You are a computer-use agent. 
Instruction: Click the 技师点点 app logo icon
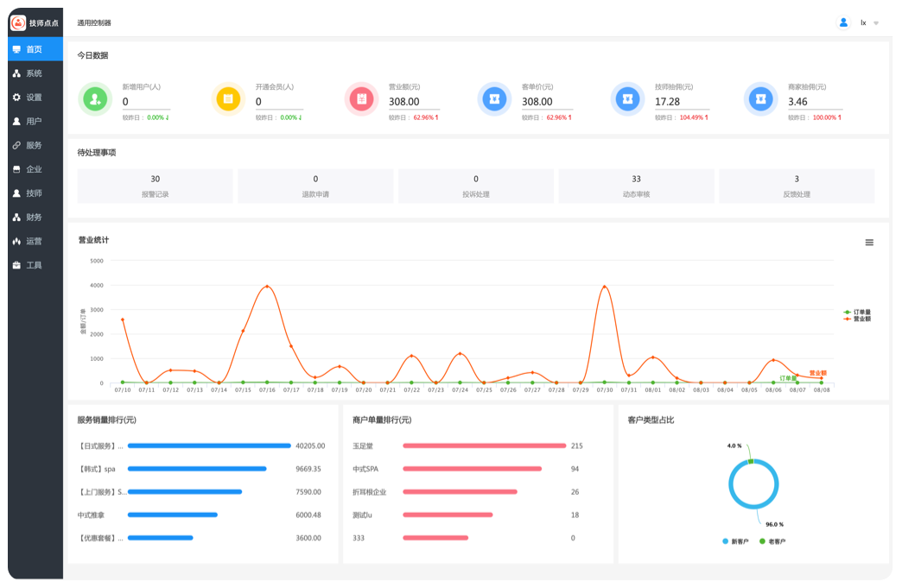(x=18, y=23)
